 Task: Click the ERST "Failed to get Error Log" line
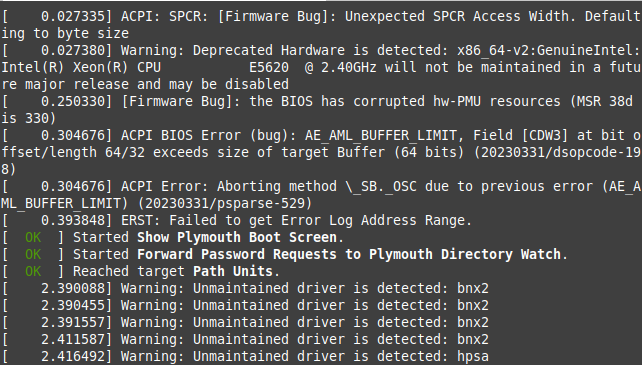tap(237, 221)
